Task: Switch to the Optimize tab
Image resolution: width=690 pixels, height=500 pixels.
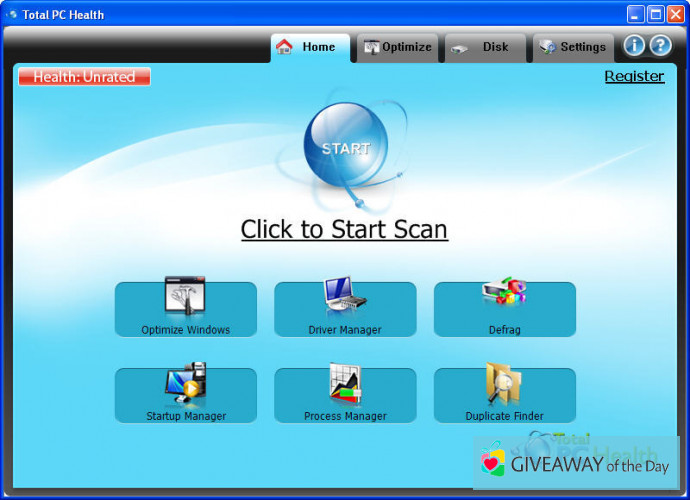Action: pyautogui.click(x=398, y=47)
